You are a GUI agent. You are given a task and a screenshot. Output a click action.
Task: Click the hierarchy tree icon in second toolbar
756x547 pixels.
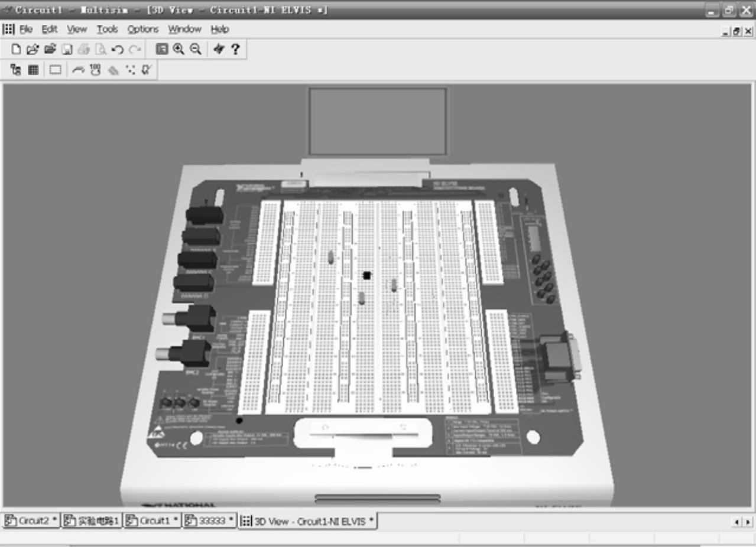click(16, 70)
